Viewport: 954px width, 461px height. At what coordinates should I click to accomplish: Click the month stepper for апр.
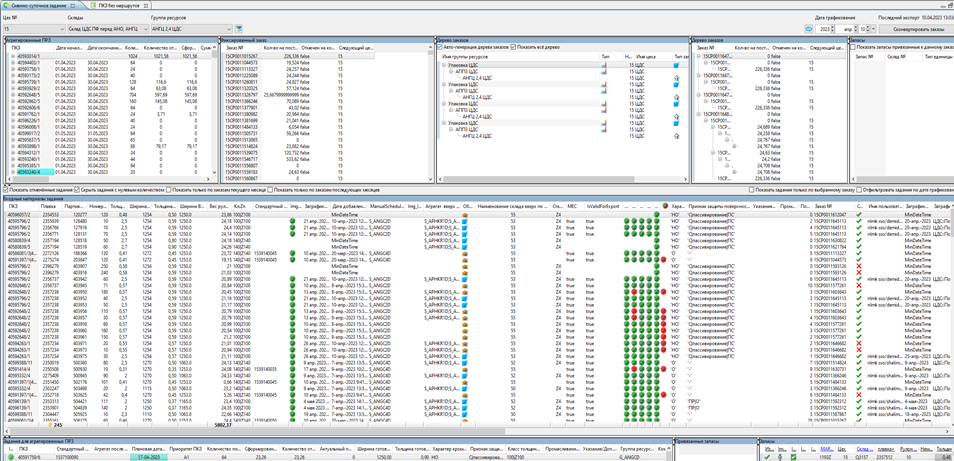[857, 29]
